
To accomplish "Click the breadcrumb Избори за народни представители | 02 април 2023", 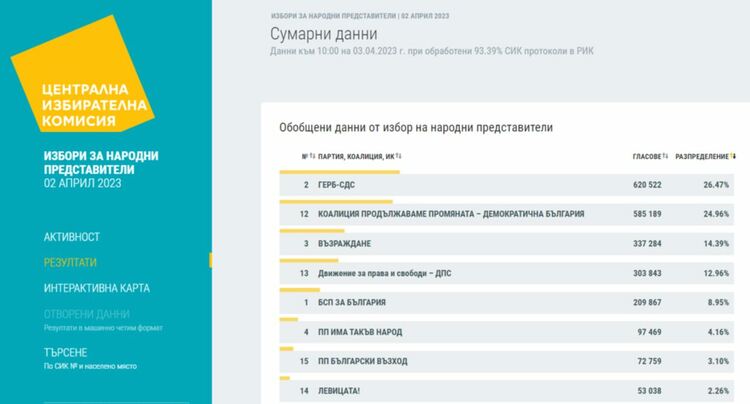I will [360, 16].
